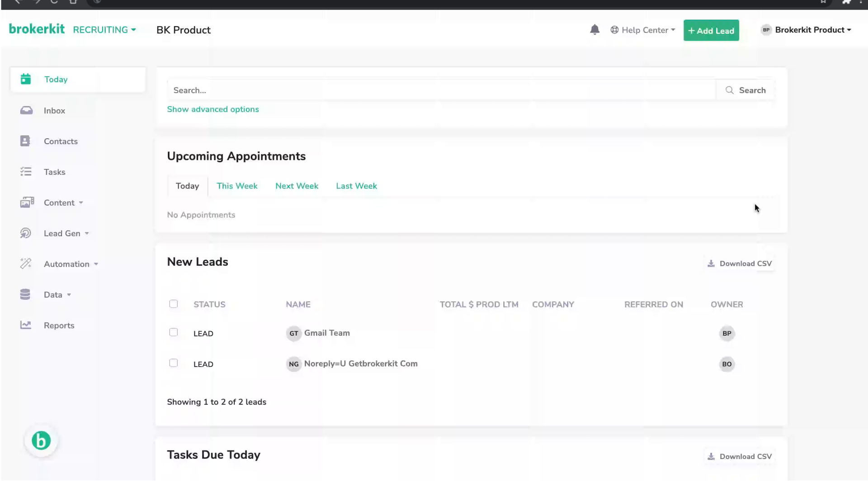Click the Tasks Due Today download icon

[711, 456]
